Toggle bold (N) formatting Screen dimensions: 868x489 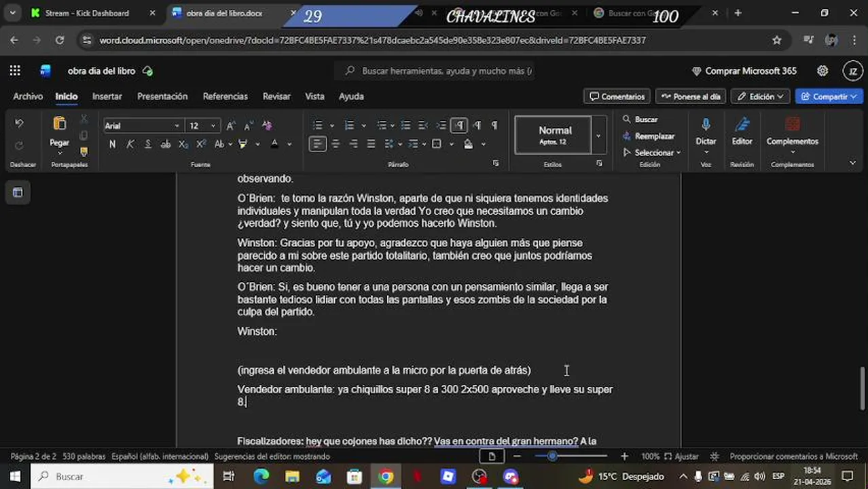pyautogui.click(x=112, y=144)
